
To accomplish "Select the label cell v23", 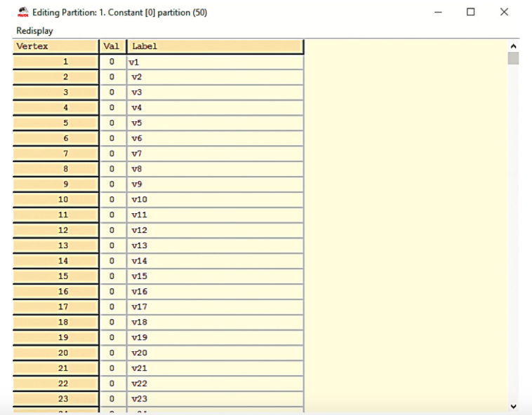I will tap(215, 399).
